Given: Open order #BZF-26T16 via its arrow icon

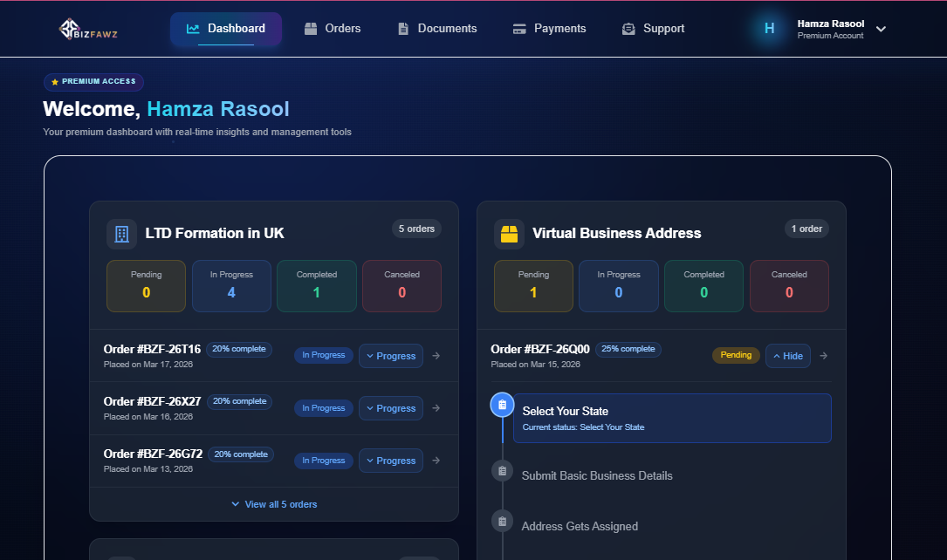Looking at the screenshot, I should tap(436, 355).
